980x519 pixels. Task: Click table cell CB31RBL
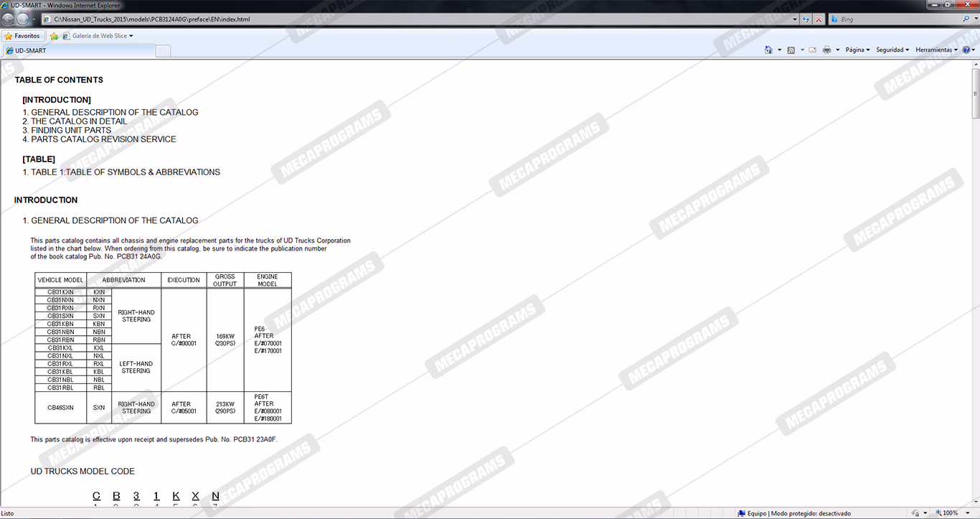click(60, 388)
